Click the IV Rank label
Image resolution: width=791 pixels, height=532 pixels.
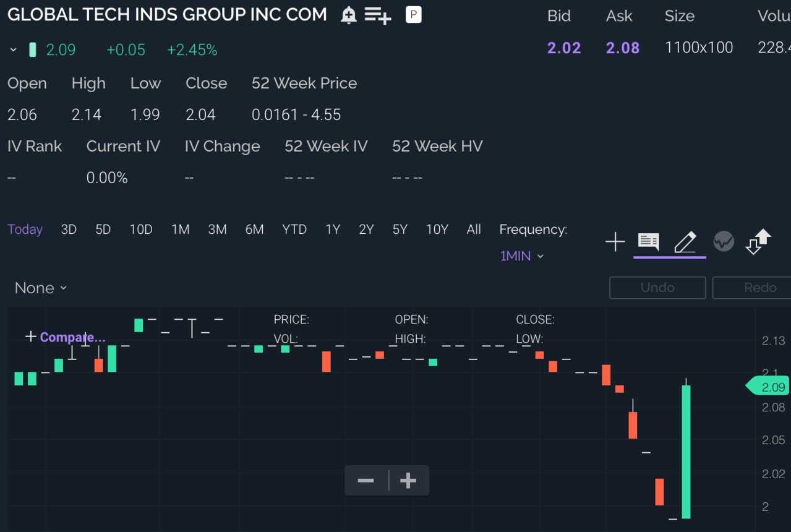pos(35,147)
